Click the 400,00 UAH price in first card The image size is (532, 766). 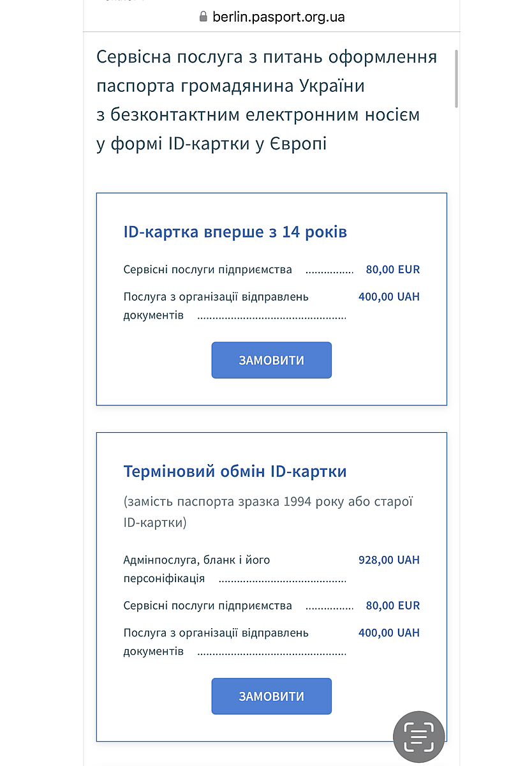tap(389, 296)
